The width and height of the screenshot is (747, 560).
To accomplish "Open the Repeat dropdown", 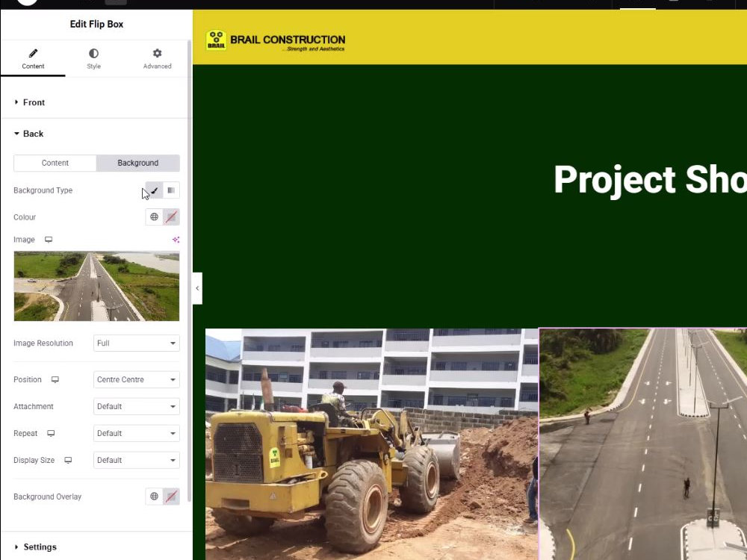I will tap(136, 433).
